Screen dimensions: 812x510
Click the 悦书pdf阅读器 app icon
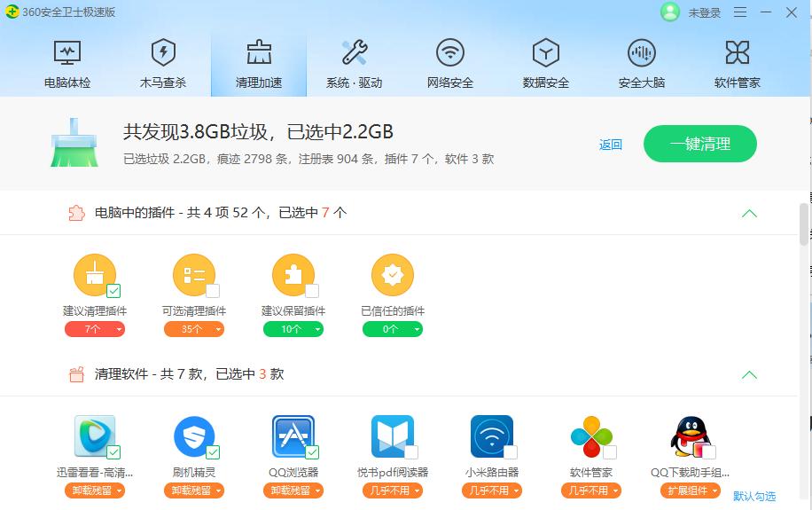tap(393, 435)
